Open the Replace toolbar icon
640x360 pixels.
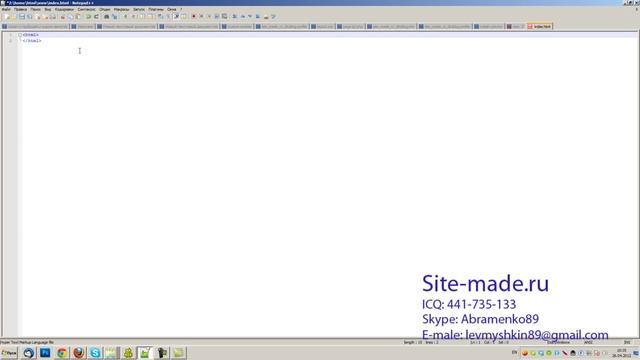(x=114, y=16)
